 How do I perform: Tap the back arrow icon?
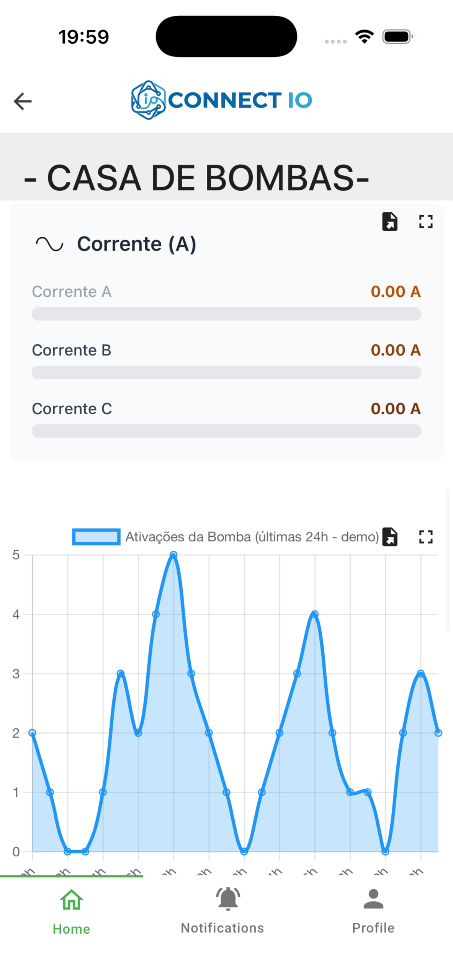23,101
